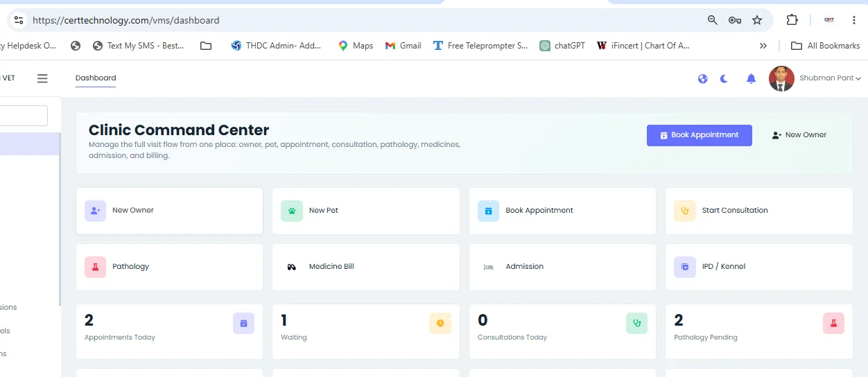Click the unnamed folder bookmark icon
868x377 pixels.
(206, 46)
